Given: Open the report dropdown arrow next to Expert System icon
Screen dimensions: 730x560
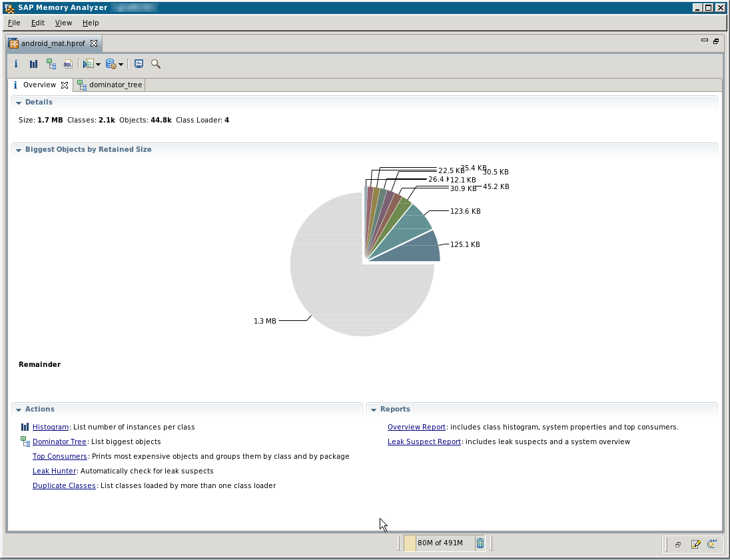Looking at the screenshot, I should 98,64.
